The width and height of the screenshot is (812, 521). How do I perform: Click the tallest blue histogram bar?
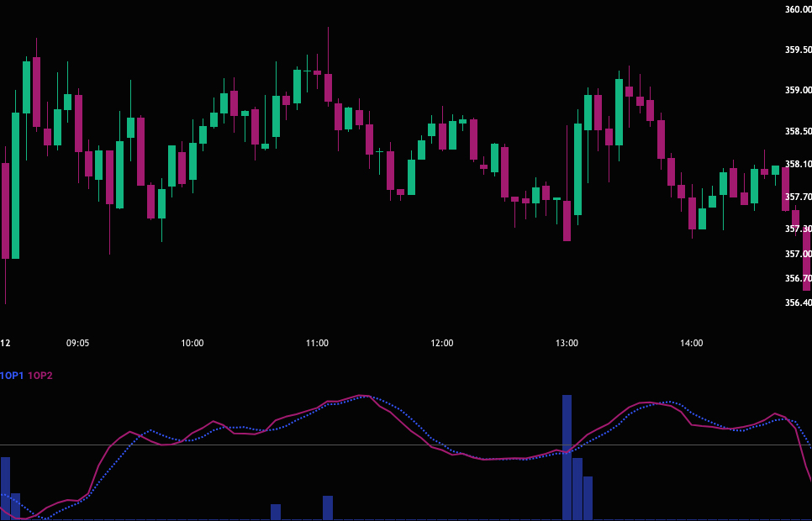coord(567,456)
